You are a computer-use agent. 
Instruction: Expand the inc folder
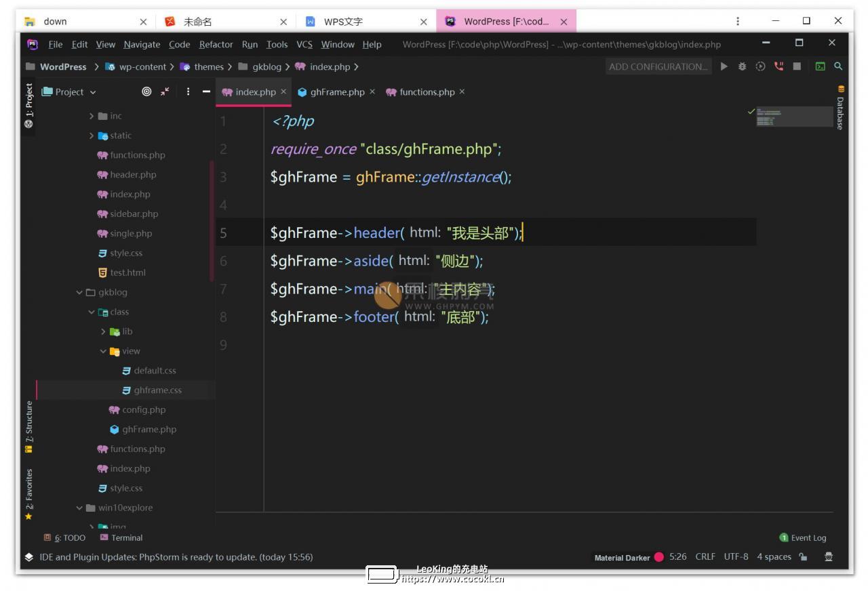pyautogui.click(x=92, y=116)
